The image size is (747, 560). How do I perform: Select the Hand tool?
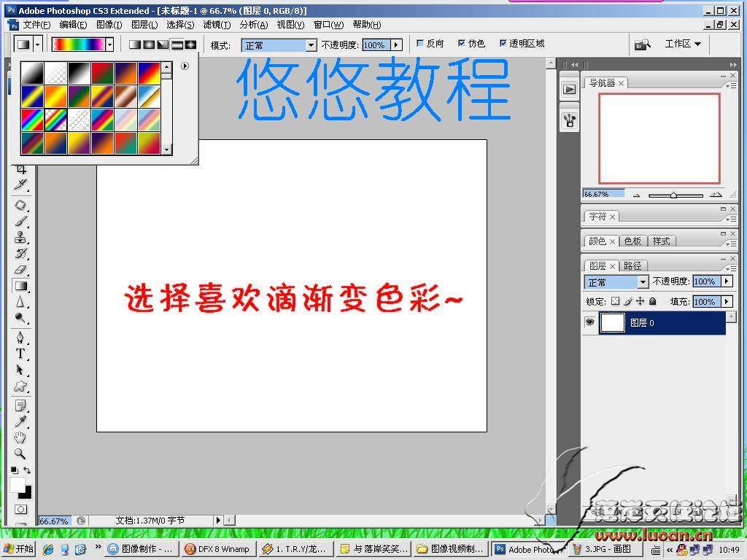click(20, 437)
